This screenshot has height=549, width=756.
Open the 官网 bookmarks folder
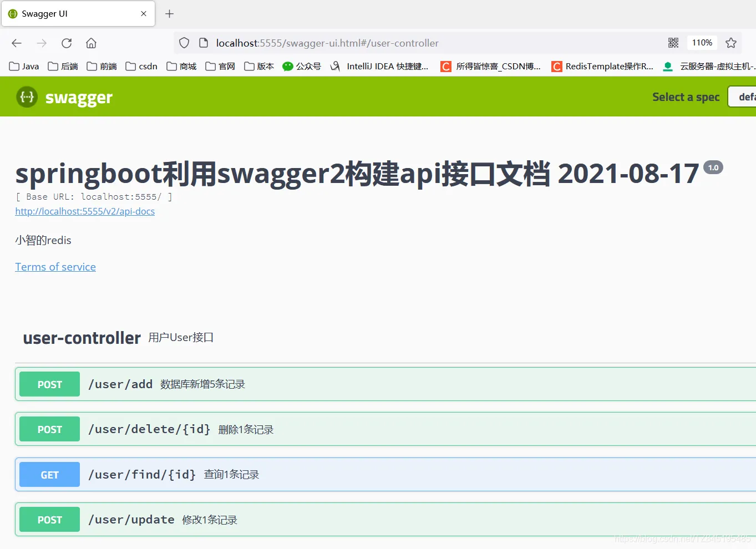click(x=220, y=67)
